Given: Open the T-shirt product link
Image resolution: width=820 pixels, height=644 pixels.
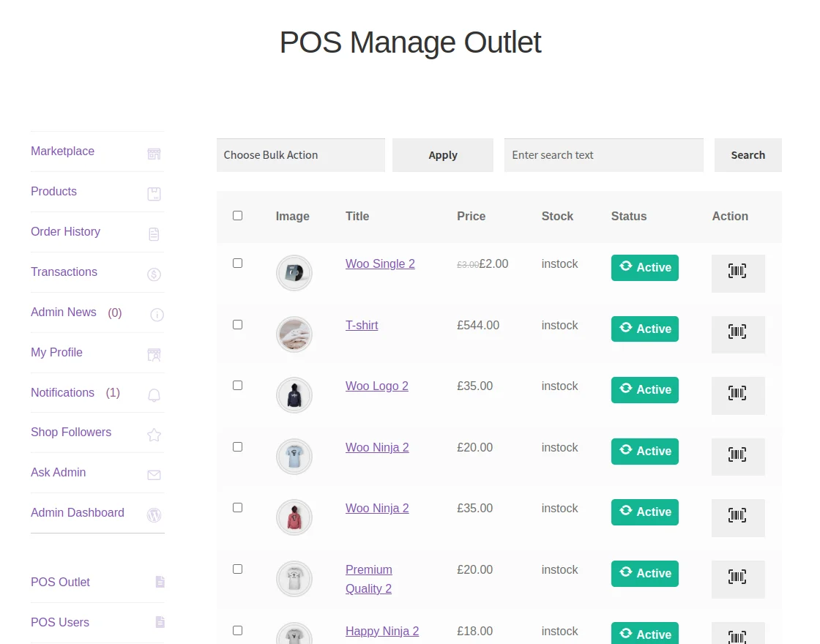Looking at the screenshot, I should (x=362, y=325).
